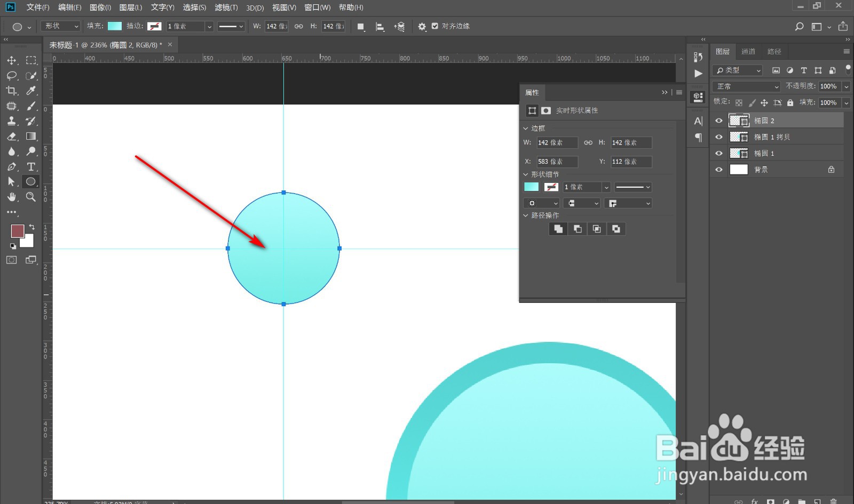Open stroke type line dropdown in options bar
This screenshot has width=854, height=504.
point(231,26)
